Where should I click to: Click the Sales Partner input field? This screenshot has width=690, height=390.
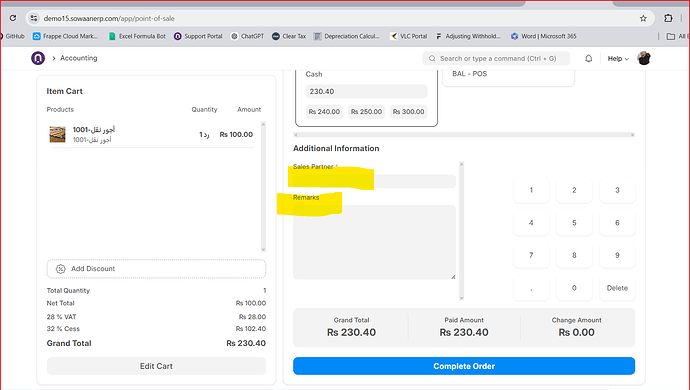pyautogui.click(x=374, y=181)
